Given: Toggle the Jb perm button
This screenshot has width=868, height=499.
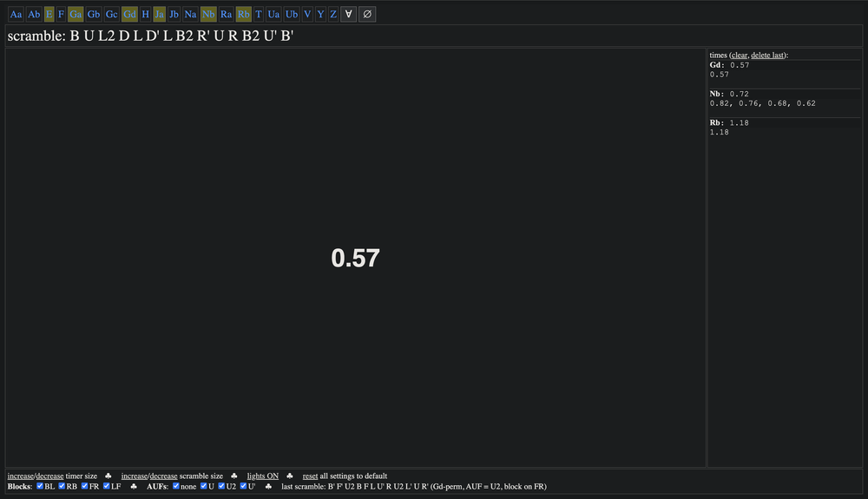Looking at the screenshot, I should [x=174, y=14].
